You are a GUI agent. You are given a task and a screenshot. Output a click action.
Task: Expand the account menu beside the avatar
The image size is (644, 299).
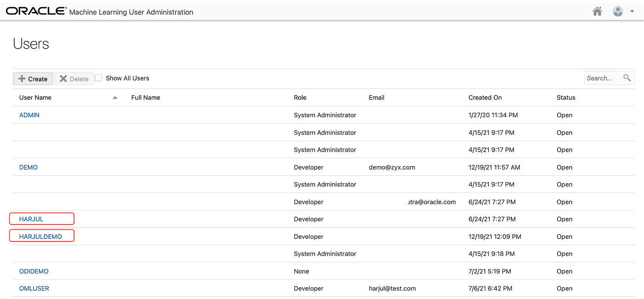pos(632,11)
